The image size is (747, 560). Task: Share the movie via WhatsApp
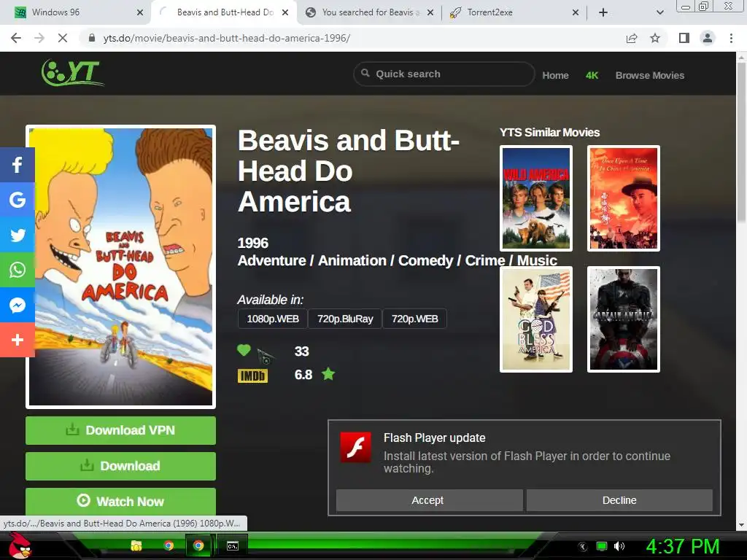point(18,270)
